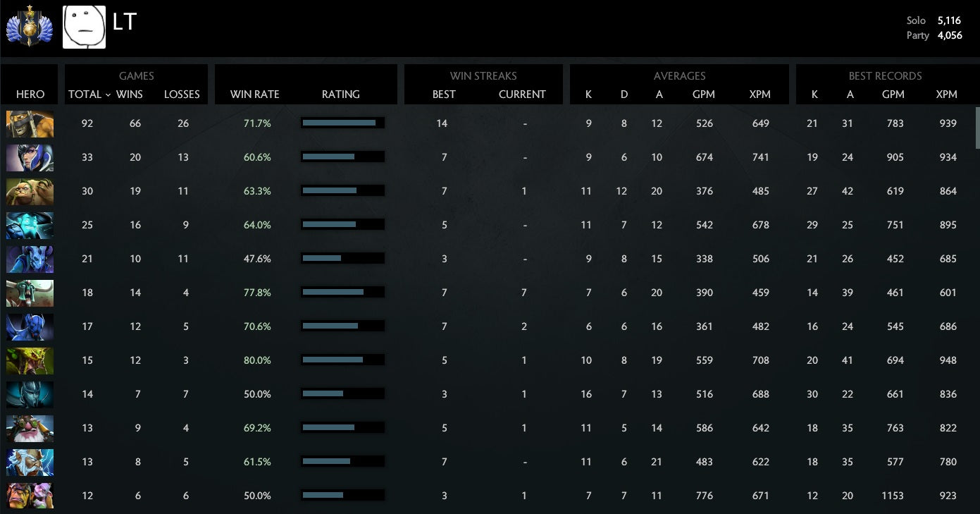980x514 pixels.
Task: Sort by LOSSES column header
Action: (x=182, y=94)
